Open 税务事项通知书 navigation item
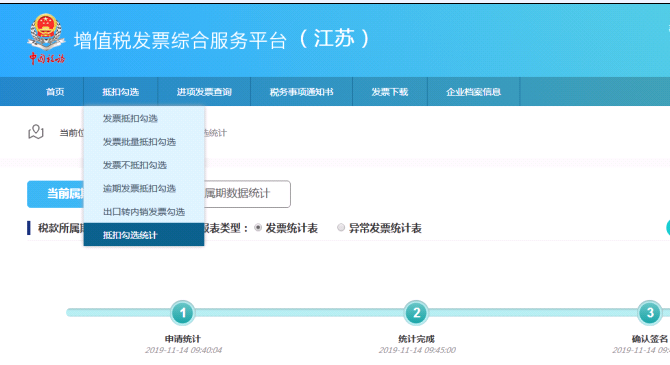This screenshot has width=670, height=365. click(x=302, y=92)
